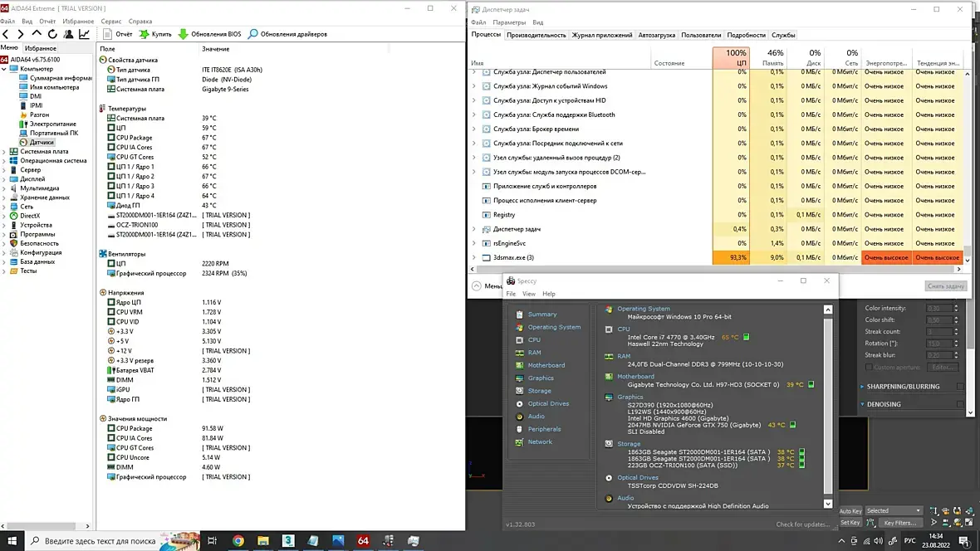The image size is (980, 551).
Task: Open Speccy Peripherals section
Action: coord(544,429)
